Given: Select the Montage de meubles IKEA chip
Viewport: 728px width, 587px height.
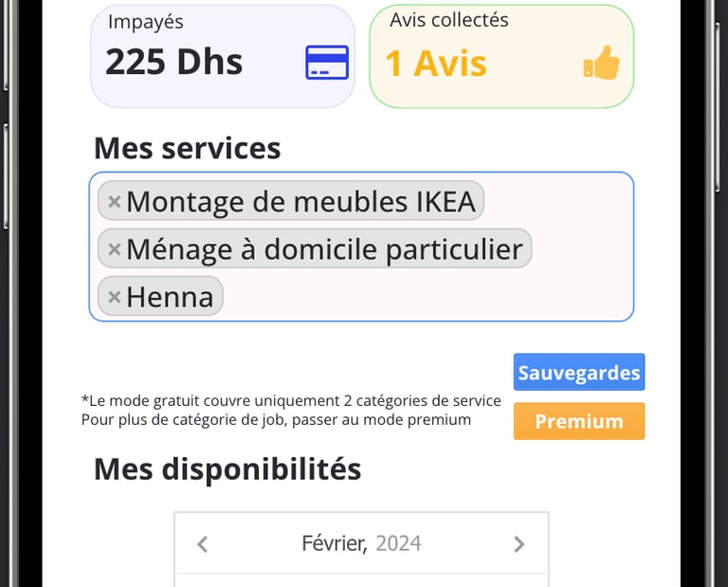Looking at the screenshot, I should click(x=291, y=201).
